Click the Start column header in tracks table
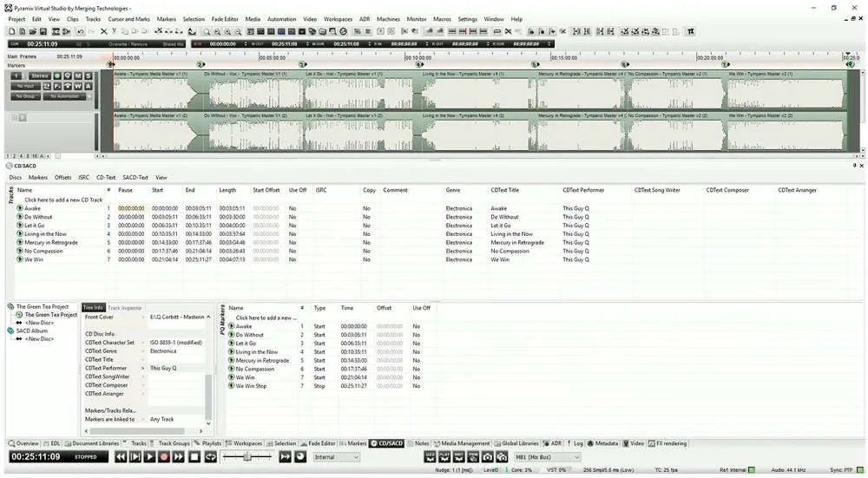This screenshot has height=478, width=868. coord(157,190)
